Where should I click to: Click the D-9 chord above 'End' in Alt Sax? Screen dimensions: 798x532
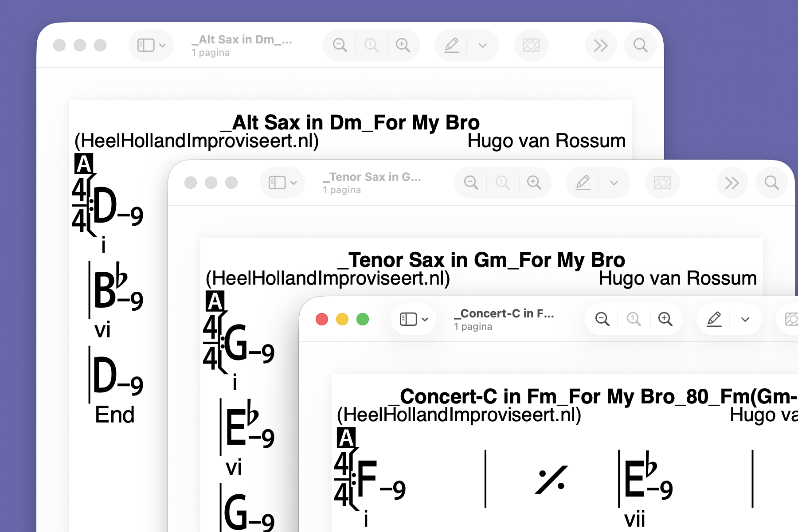click(x=118, y=376)
